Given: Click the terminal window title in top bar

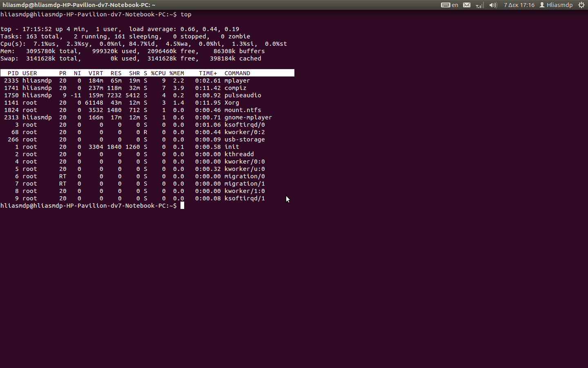Looking at the screenshot, I should (79, 5).
